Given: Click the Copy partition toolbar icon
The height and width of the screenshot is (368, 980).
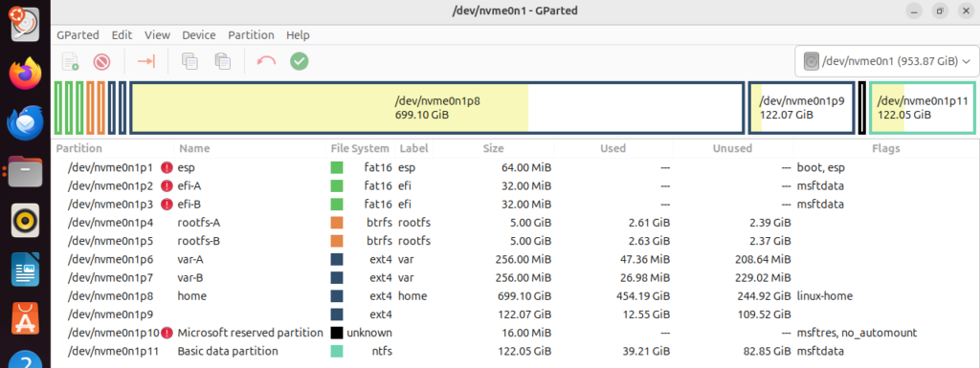Looking at the screenshot, I should coord(190,61).
